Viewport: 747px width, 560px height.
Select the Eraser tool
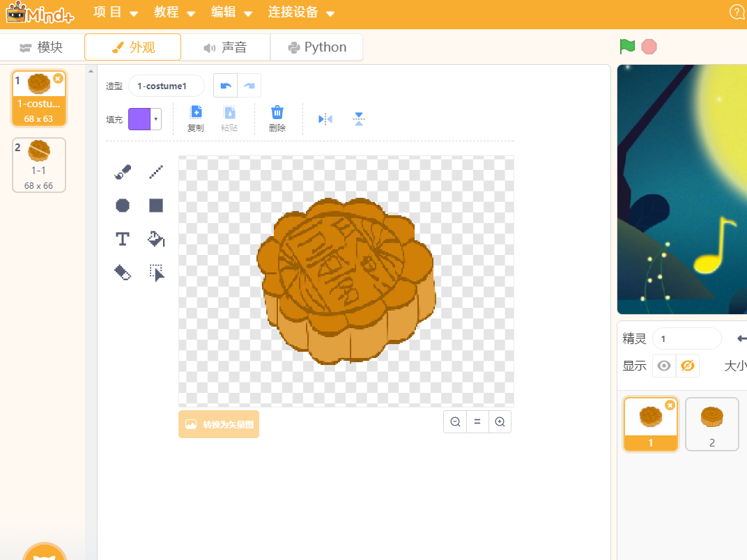[x=123, y=272]
